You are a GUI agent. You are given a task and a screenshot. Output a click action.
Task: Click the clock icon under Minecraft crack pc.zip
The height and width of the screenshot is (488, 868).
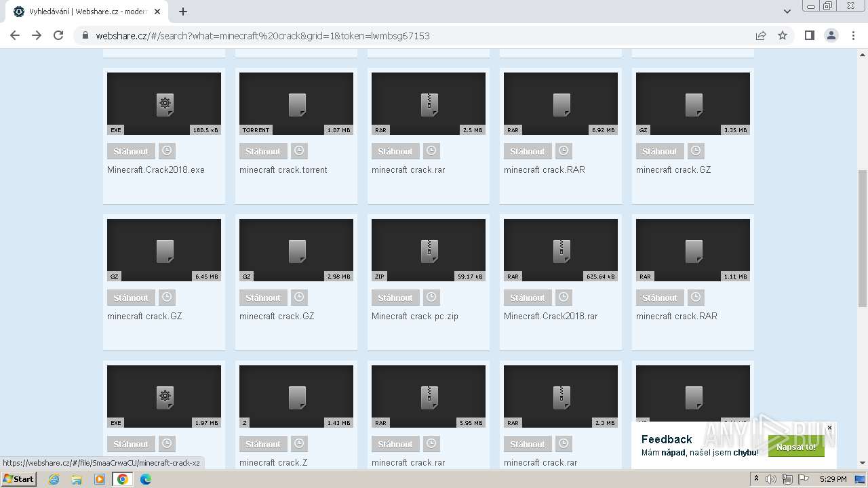(x=431, y=298)
